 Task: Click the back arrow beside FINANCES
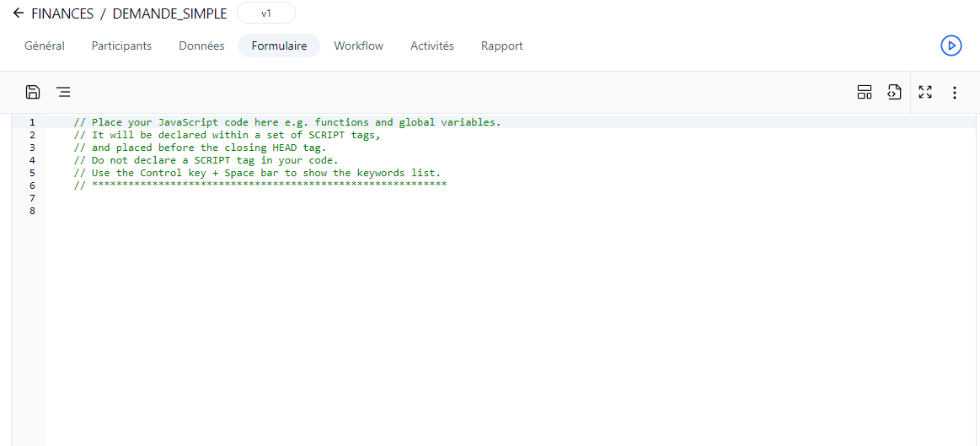18,13
